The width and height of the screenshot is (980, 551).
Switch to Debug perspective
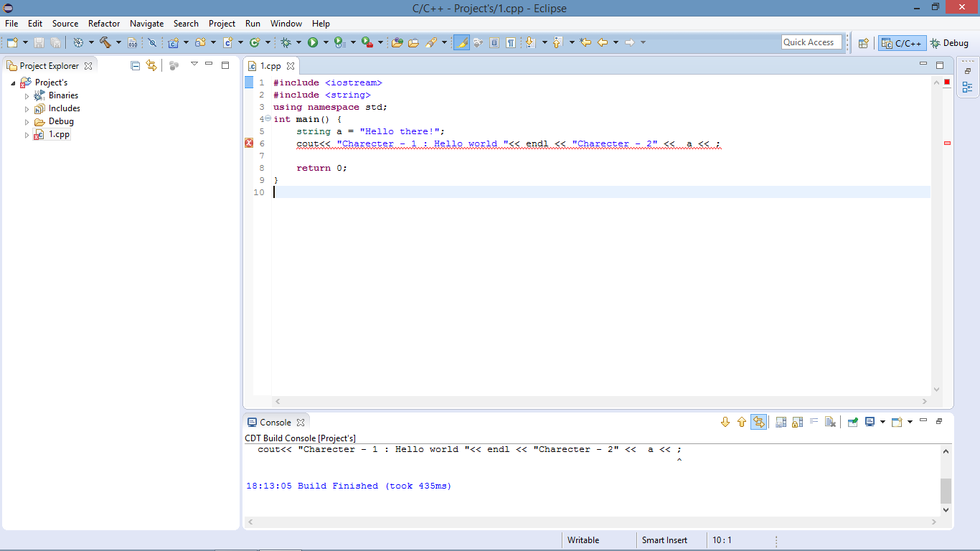pos(949,43)
